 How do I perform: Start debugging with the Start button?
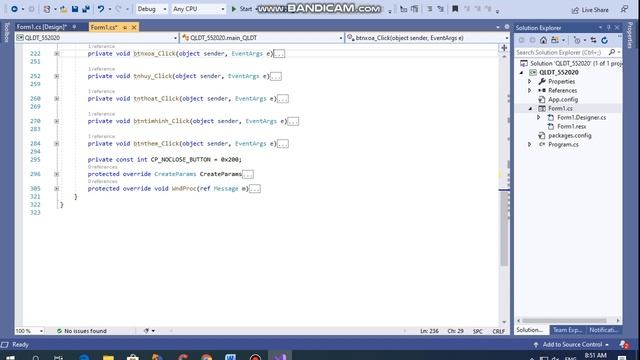point(242,9)
